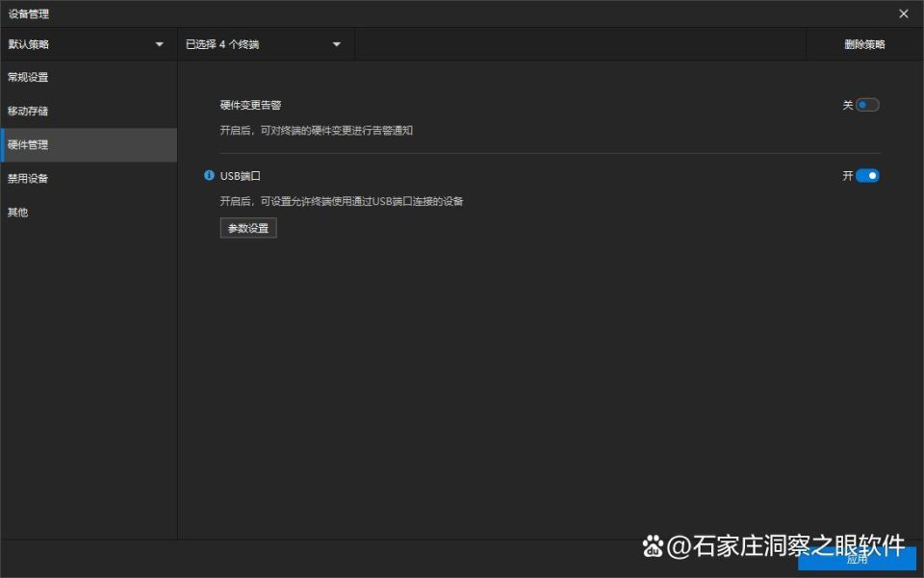Open 常规设置 in the sidebar
The image size is (924, 578).
pos(89,77)
